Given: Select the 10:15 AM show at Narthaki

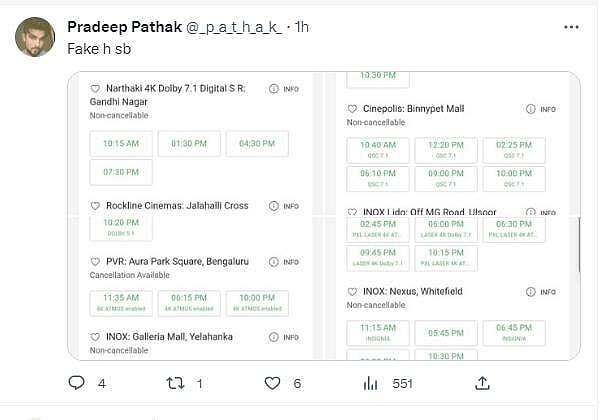Looking at the screenshot, I should [x=121, y=144].
